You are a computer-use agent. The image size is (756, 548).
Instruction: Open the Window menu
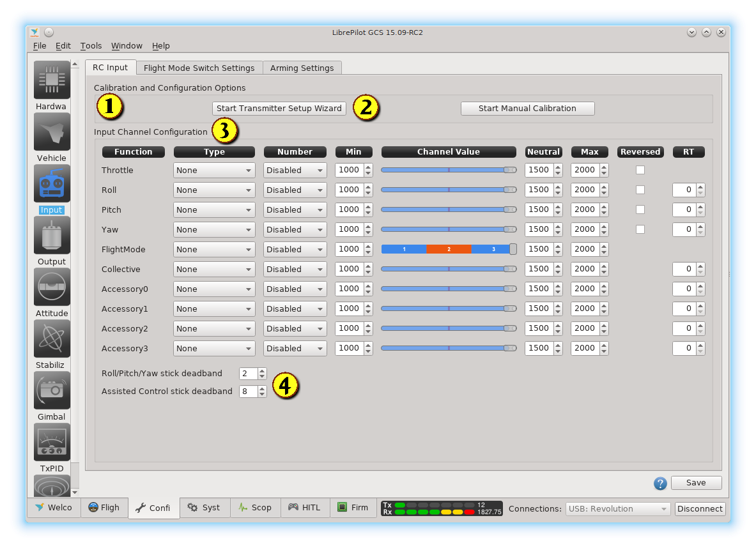(127, 46)
